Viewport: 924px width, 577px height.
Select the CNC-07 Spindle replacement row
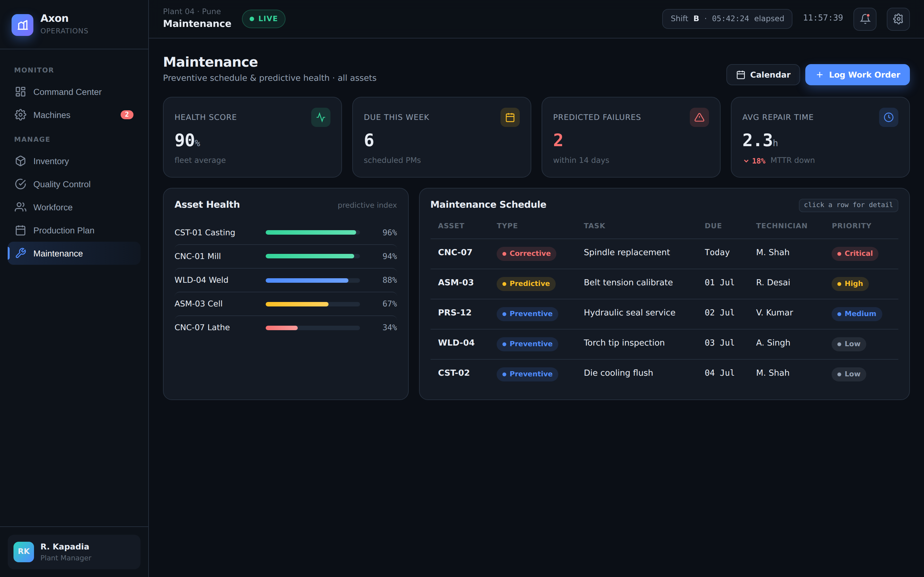664,253
